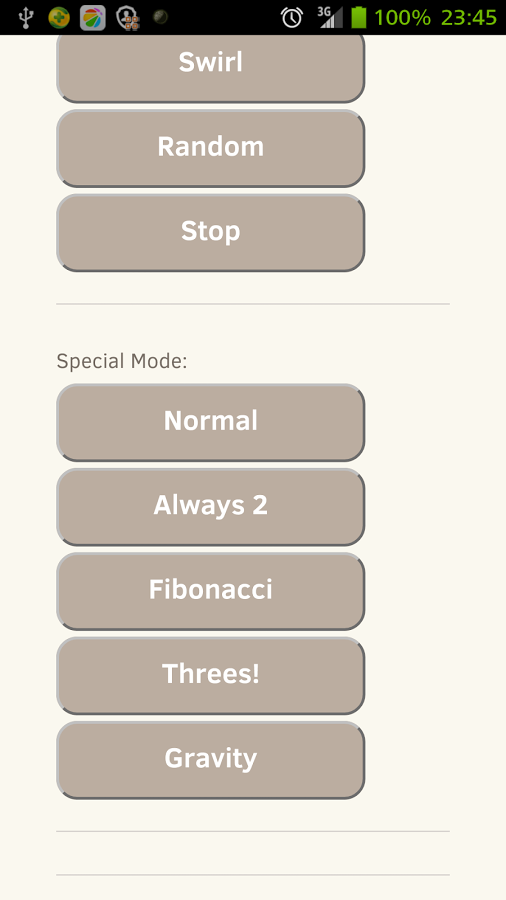Enable the Always 2 mode
The width and height of the screenshot is (506, 900).
click(211, 507)
